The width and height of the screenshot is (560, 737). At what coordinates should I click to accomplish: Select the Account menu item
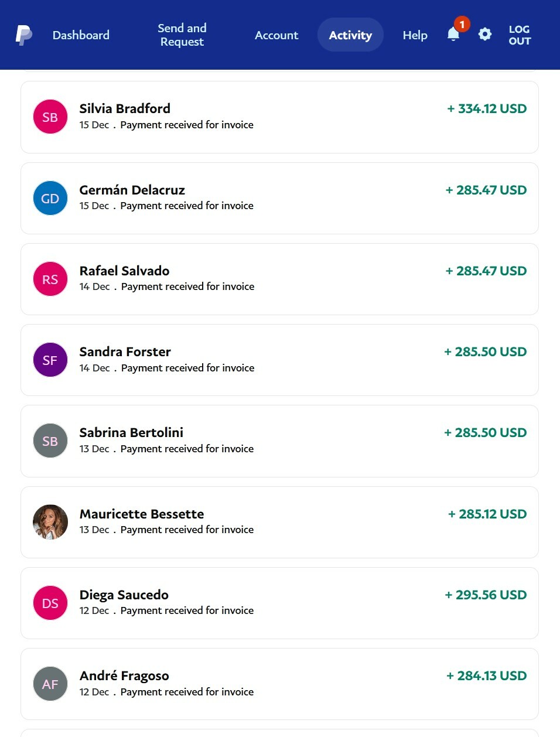[x=276, y=35]
